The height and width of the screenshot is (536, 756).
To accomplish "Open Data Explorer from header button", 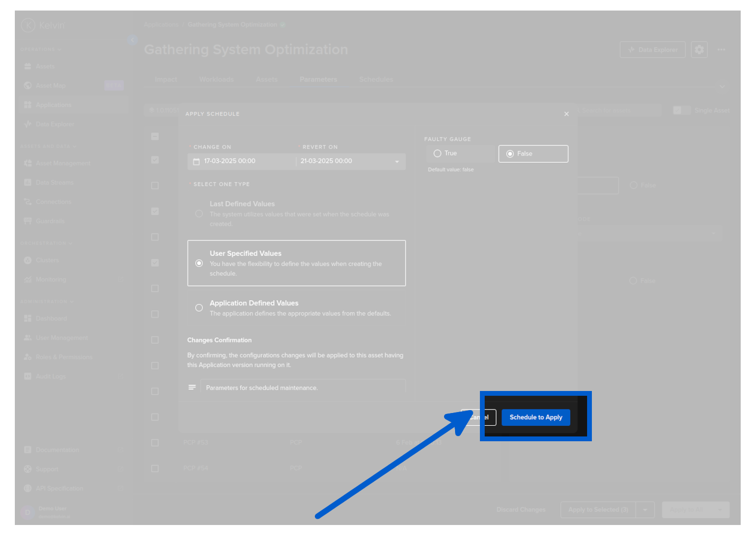I will pos(652,49).
